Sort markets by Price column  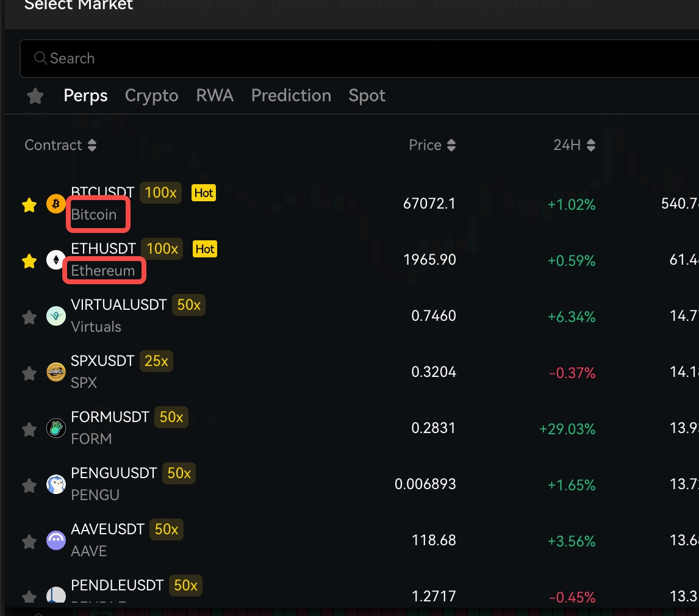click(x=432, y=145)
